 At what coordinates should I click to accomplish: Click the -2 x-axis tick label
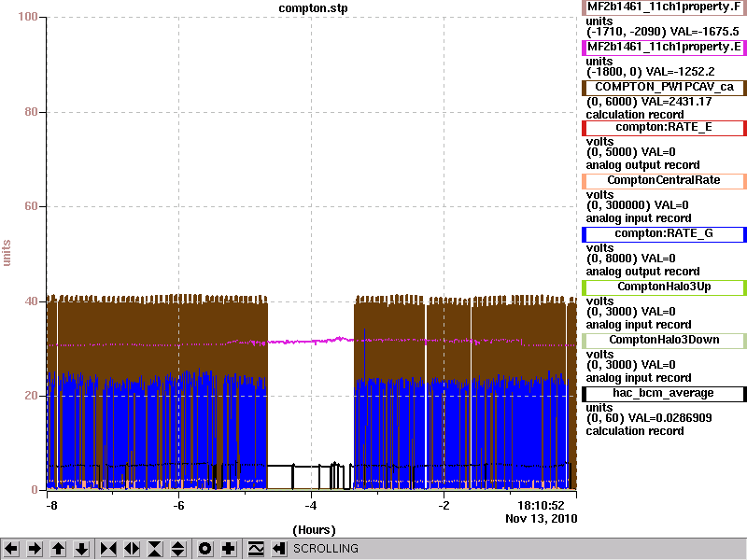(443, 505)
